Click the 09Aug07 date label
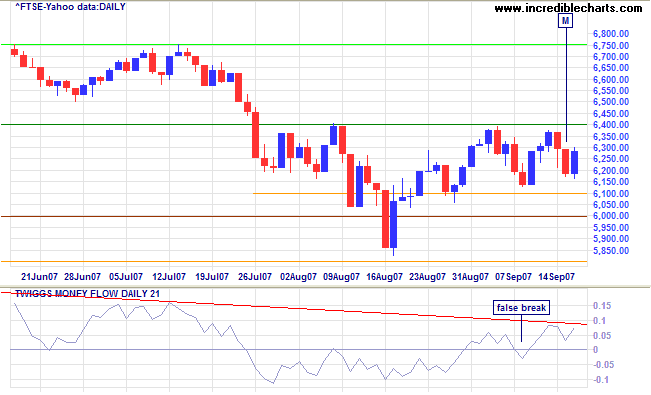 click(x=341, y=277)
